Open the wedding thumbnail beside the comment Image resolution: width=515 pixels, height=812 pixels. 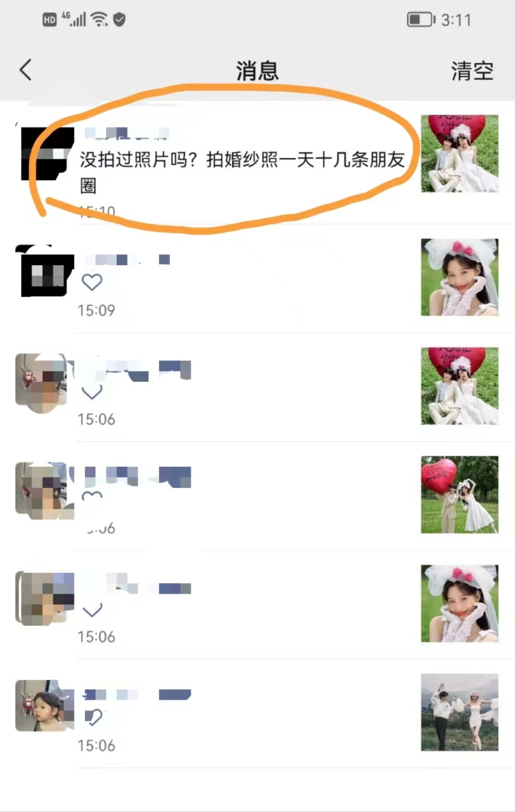coord(460,154)
